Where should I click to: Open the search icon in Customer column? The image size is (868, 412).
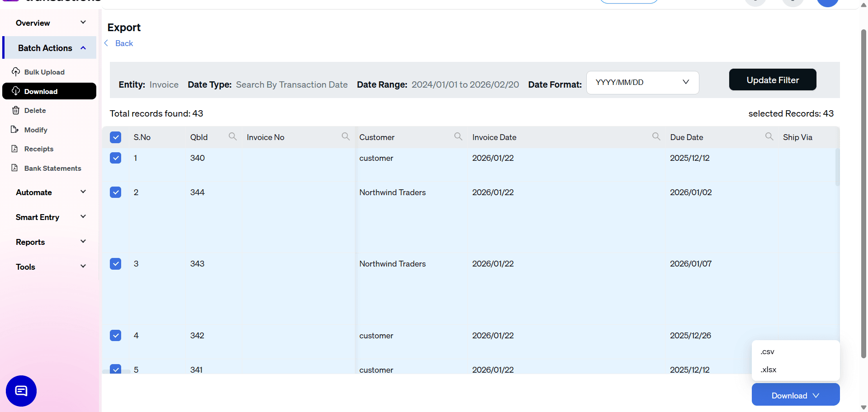(x=458, y=136)
